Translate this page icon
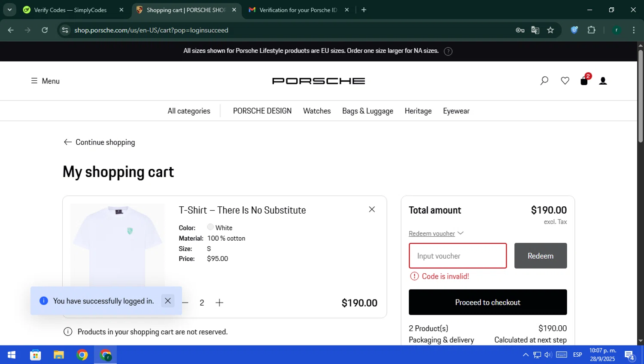Viewport: 644px width, 364px height. click(x=535, y=30)
